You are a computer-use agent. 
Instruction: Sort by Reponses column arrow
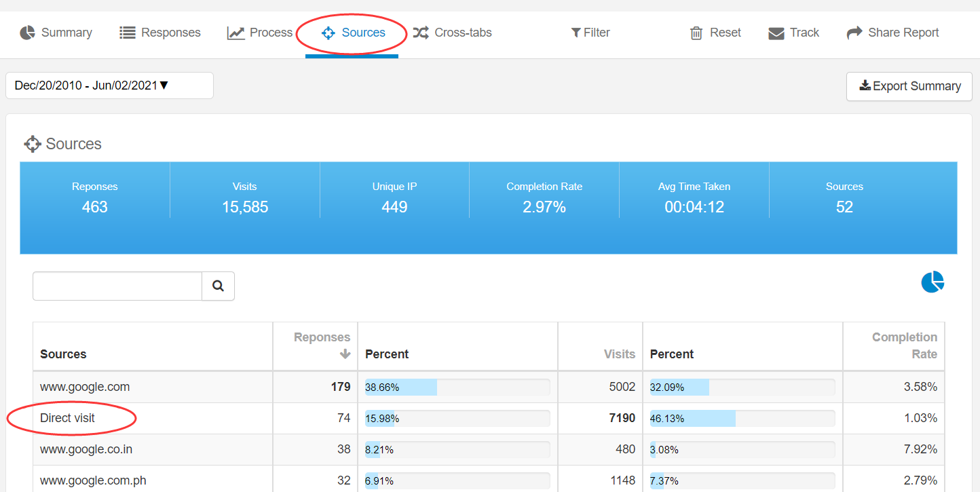(x=345, y=354)
